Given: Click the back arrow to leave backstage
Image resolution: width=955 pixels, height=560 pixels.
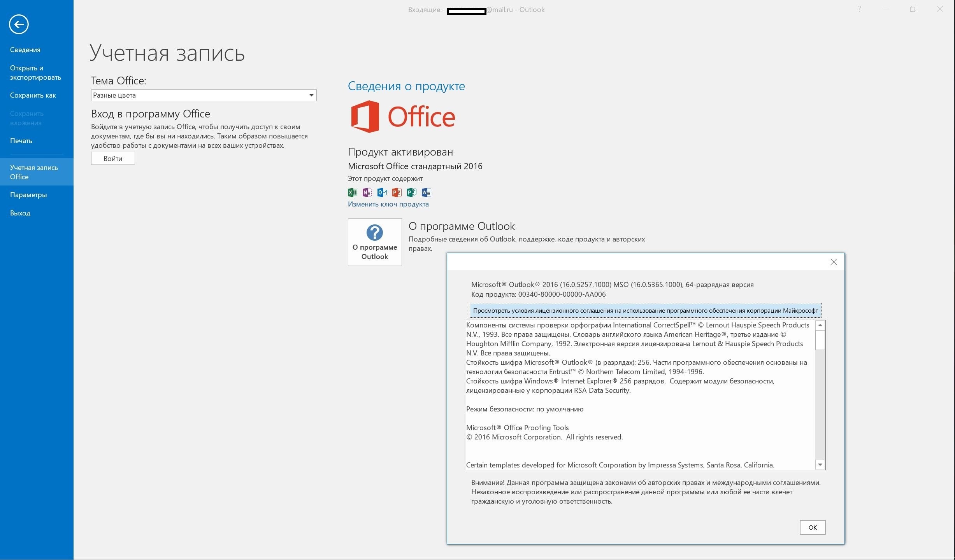Looking at the screenshot, I should 19,24.
